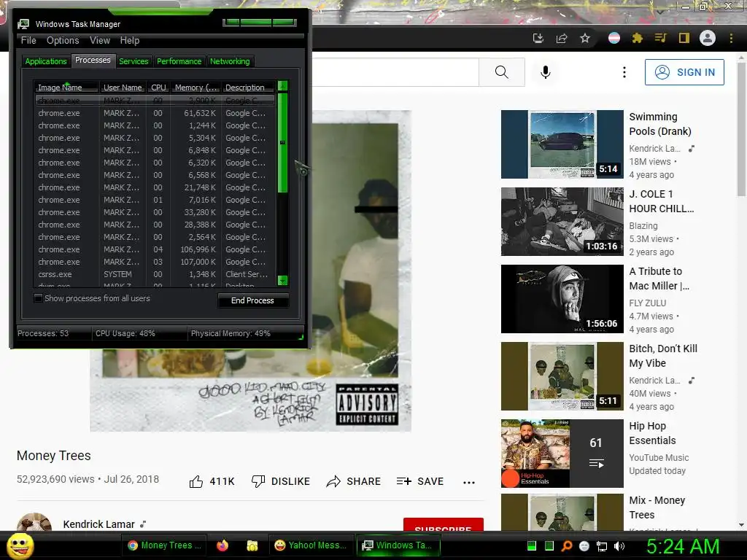Click the Windows Task Manager taskbar button
This screenshot has width=747, height=560.
[398, 545]
